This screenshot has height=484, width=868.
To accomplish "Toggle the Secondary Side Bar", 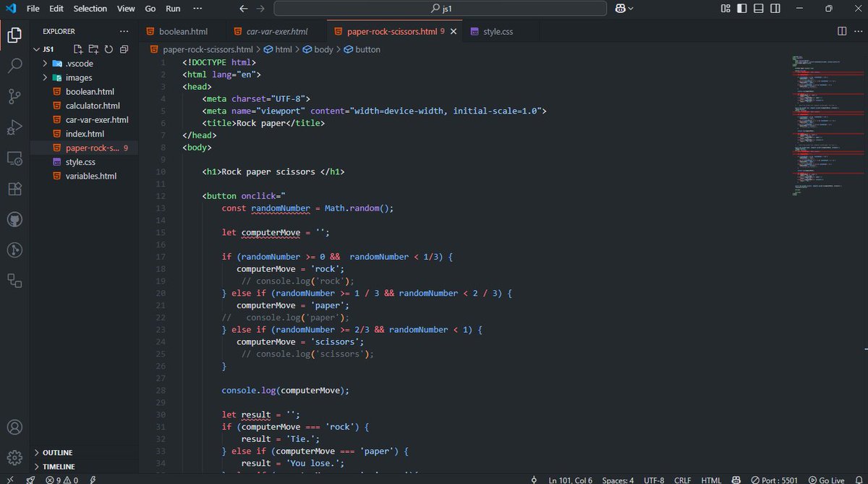I will 773,8.
